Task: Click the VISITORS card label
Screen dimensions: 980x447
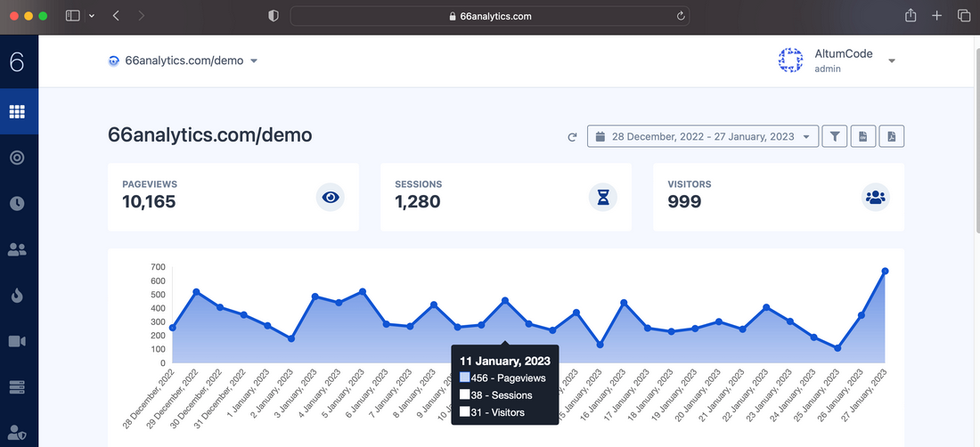Action: tap(689, 184)
